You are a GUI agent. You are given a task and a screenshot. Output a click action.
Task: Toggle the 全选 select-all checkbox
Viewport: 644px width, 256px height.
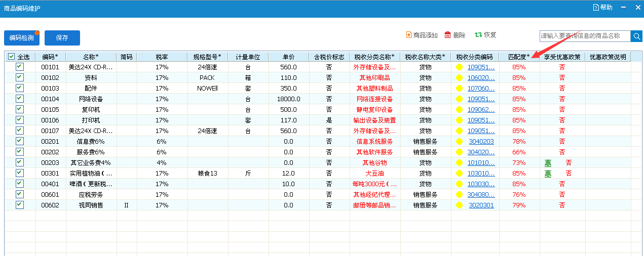[x=12, y=57]
